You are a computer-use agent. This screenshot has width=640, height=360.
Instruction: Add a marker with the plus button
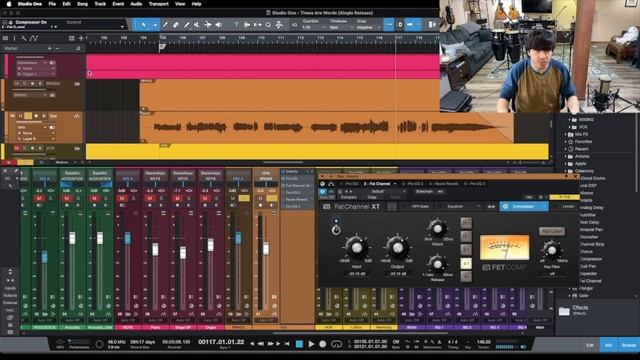(x=49, y=48)
